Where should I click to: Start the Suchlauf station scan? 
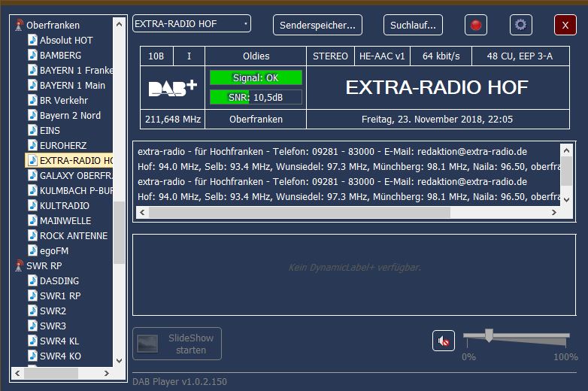(413, 25)
